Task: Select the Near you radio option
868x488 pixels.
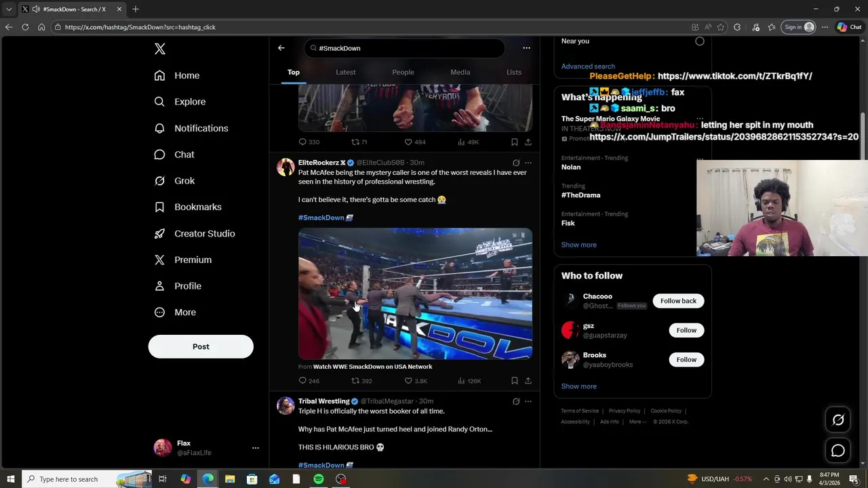Action: pyautogui.click(x=700, y=41)
